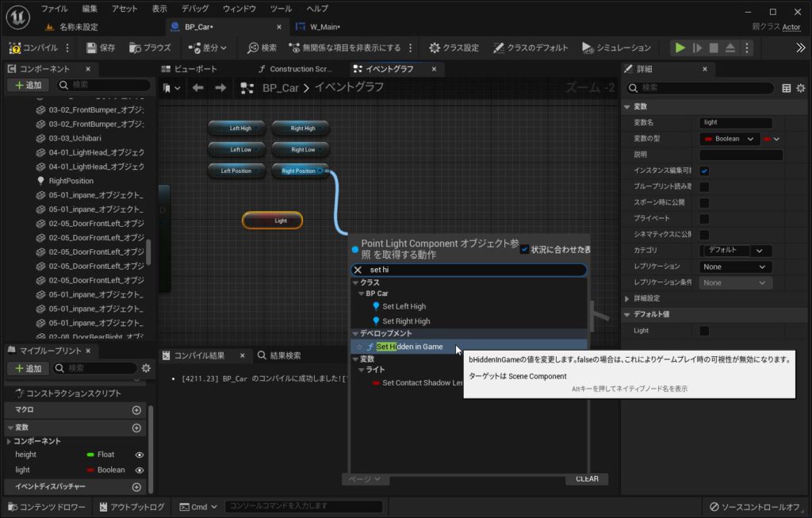The width and height of the screenshot is (812, 518).
Task: Expand the 詳細設定 advanced section
Action: click(x=627, y=298)
